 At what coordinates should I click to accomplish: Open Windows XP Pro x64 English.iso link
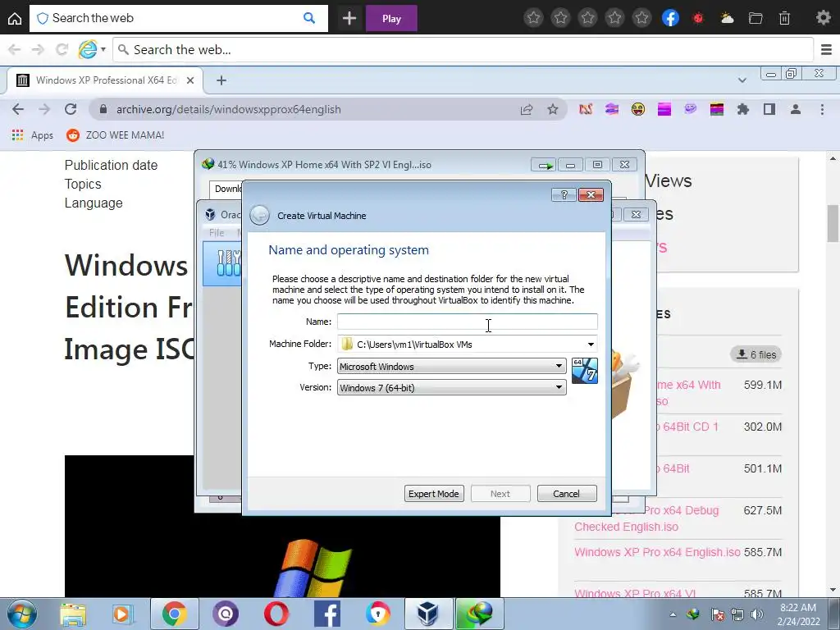(657, 552)
